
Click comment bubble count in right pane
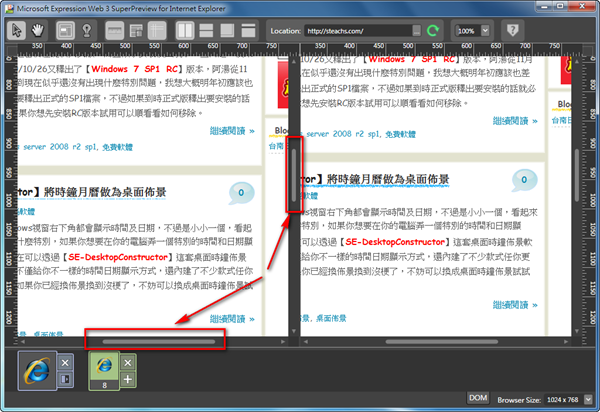pyautogui.click(x=524, y=180)
